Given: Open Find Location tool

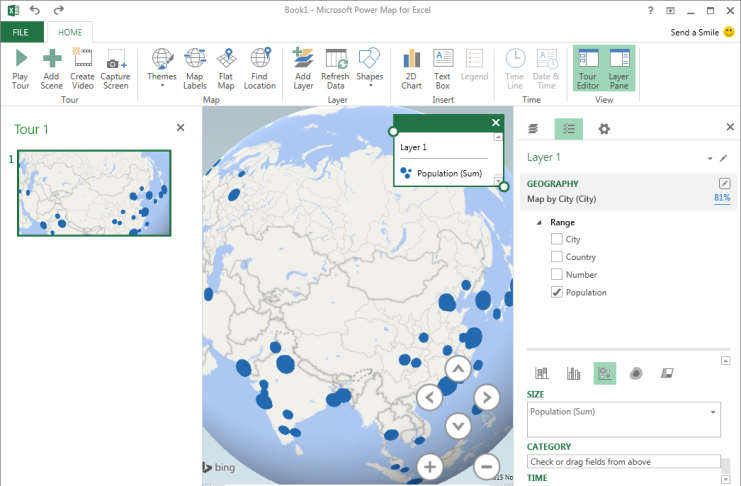Looking at the screenshot, I should pos(259,69).
